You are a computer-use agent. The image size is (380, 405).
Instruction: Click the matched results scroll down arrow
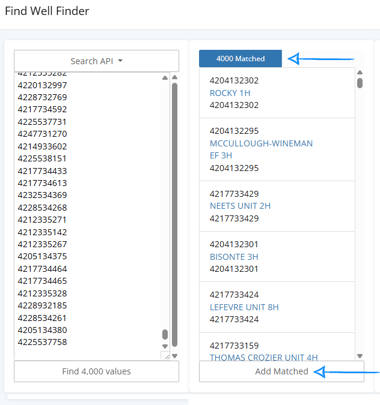click(x=360, y=356)
